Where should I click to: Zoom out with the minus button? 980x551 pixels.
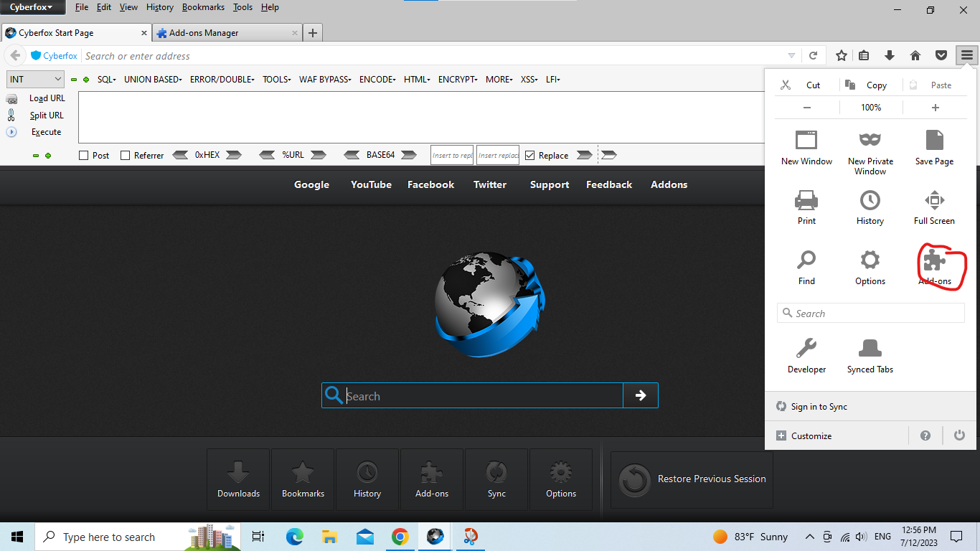point(807,108)
